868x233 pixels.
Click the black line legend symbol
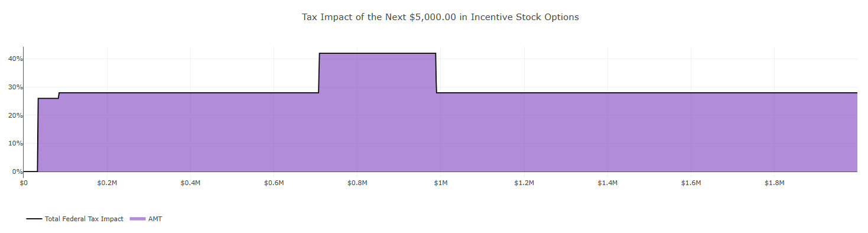point(34,219)
